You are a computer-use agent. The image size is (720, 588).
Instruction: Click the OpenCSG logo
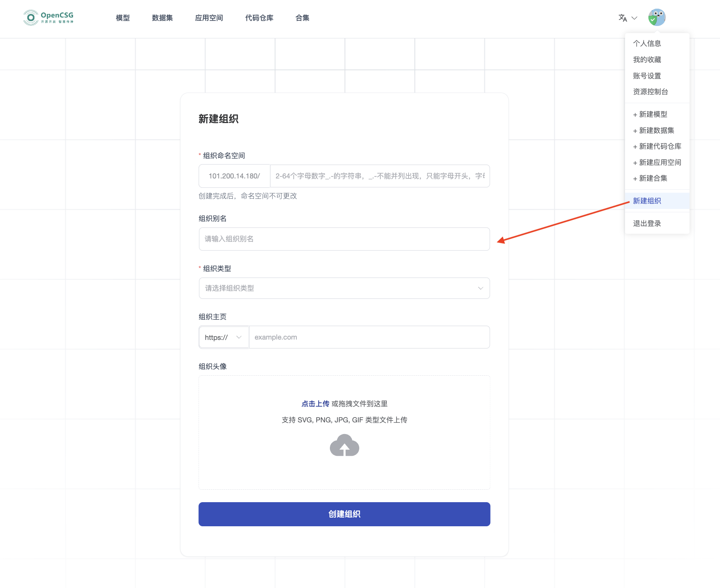[48, 17]
